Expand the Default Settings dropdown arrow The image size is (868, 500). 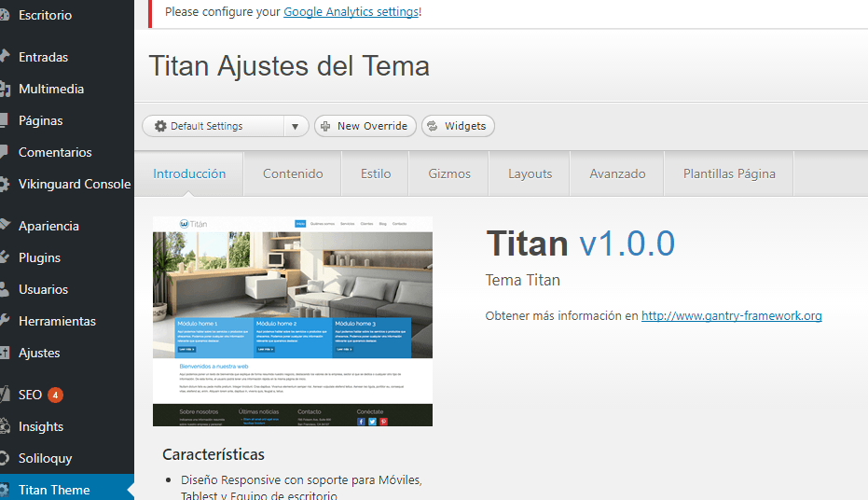tap(296, 126)
